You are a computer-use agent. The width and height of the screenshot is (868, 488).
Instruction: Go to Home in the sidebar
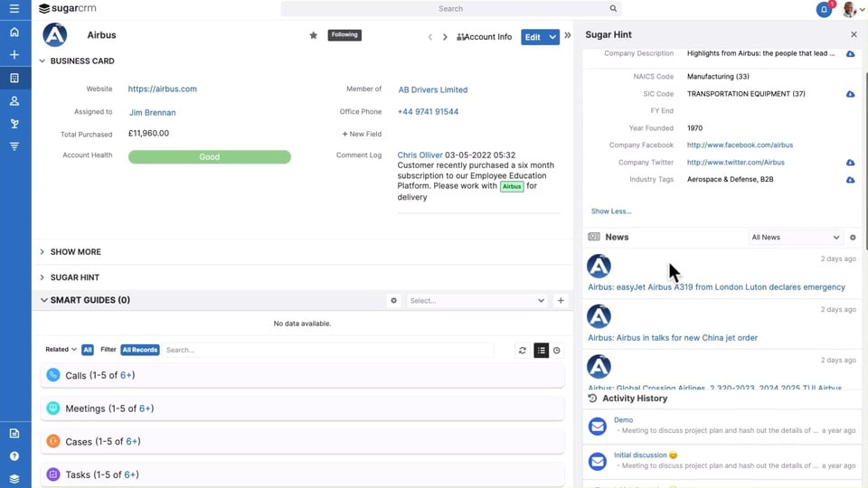(14, 33)
